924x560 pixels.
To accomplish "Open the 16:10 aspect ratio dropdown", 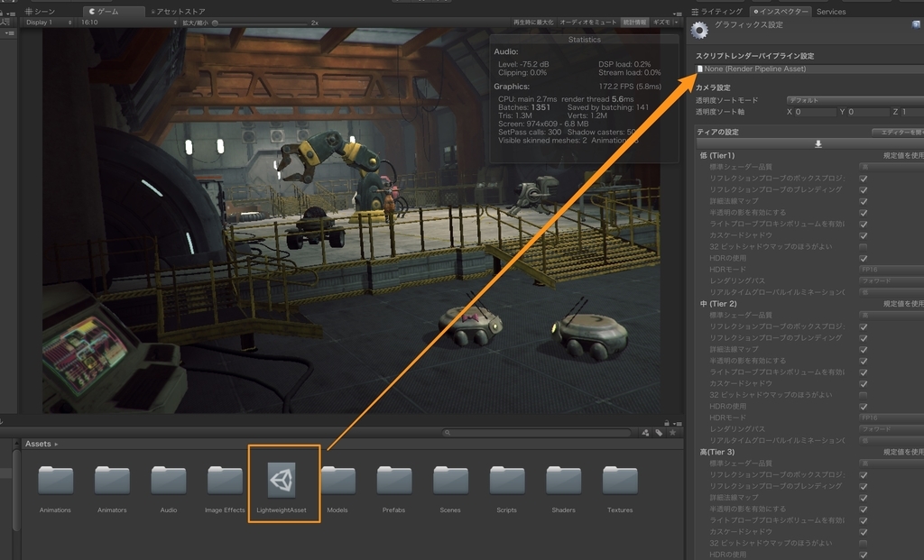I will click(x=128, y=23).
